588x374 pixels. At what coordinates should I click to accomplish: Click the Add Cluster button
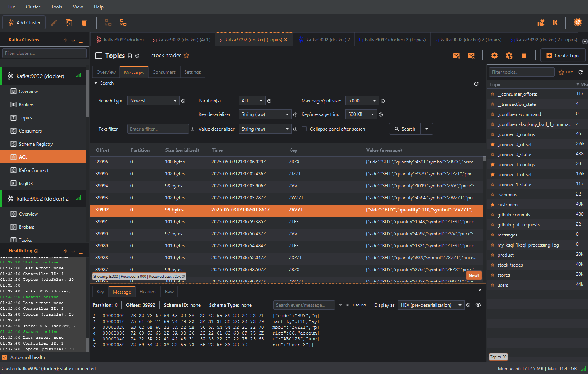pos(24,23)
